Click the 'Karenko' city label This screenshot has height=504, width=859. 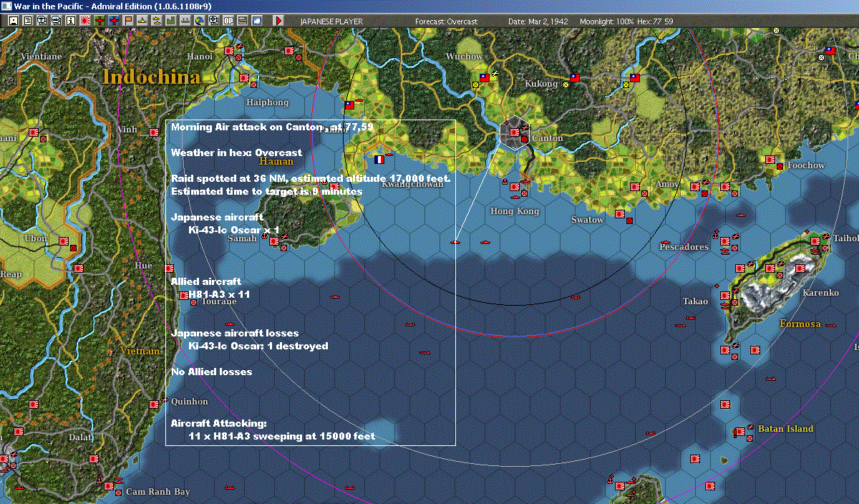click(x=820, y=293)
